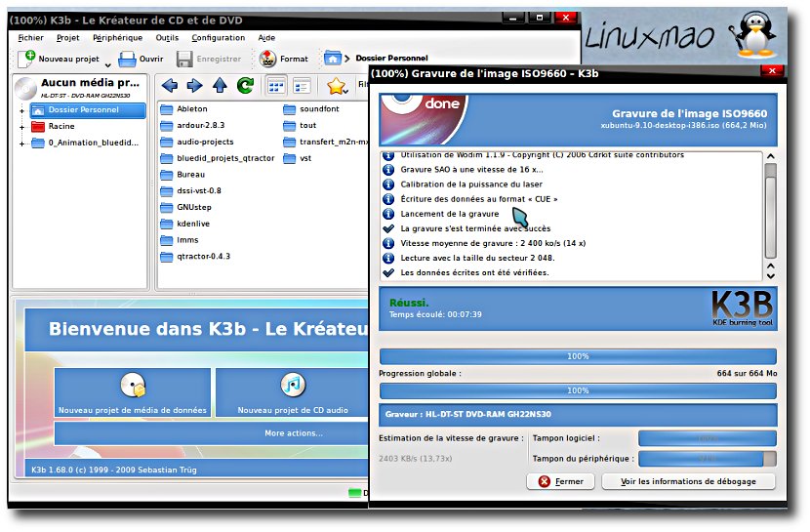
Task: Click the Progression globale 100% progress bar
Action: click(x=578, y=390)
